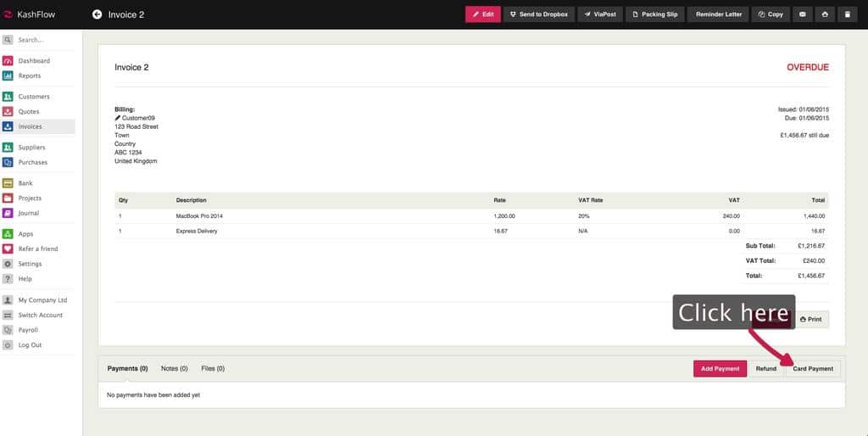Click the red Edit button
This screenshot has width=868, height=436.
pos(482,14)
